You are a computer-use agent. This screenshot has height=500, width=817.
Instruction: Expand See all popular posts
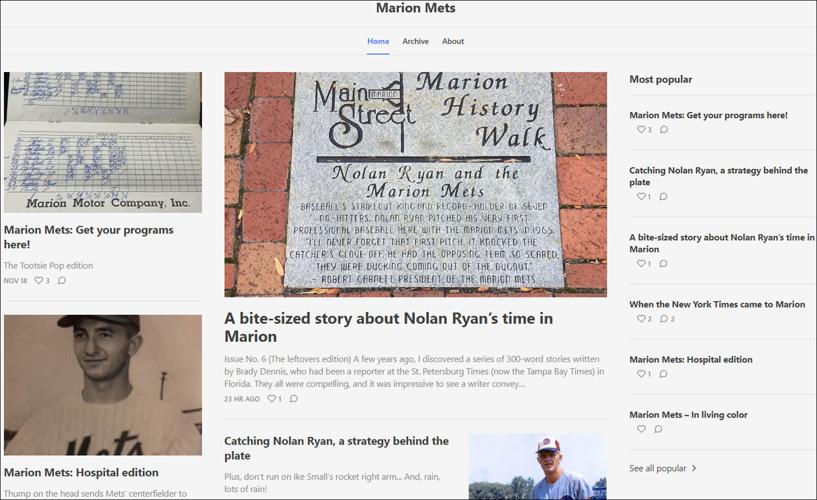tap(662, 468)
